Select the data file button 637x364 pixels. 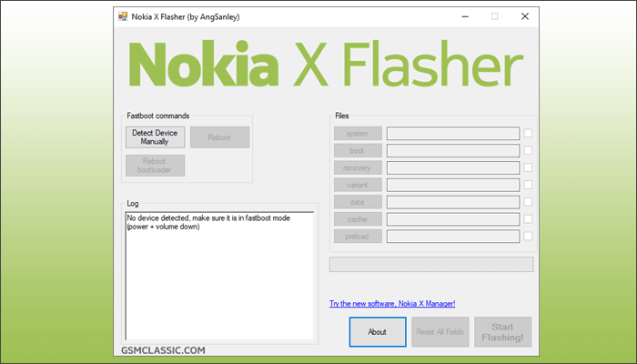click(358, 202)
